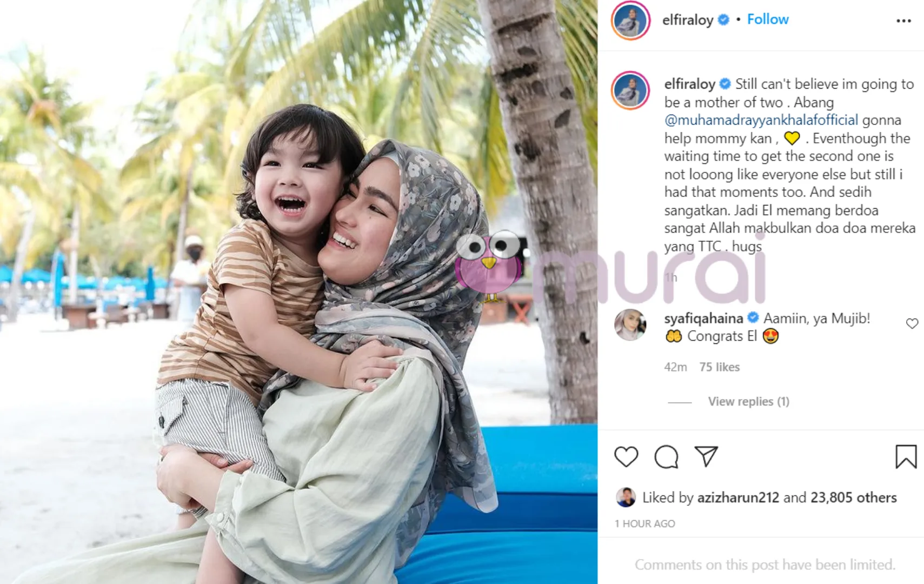924x584 pixels.
Task: Like the post with heart icon
Action: click(626, 457)
